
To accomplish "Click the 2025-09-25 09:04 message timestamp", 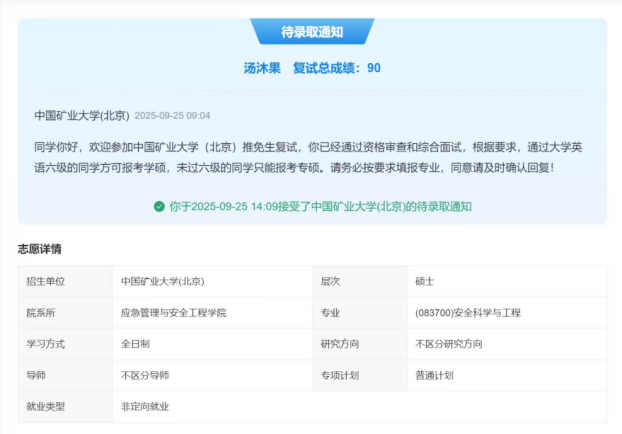I will click(x=172, y=116).
